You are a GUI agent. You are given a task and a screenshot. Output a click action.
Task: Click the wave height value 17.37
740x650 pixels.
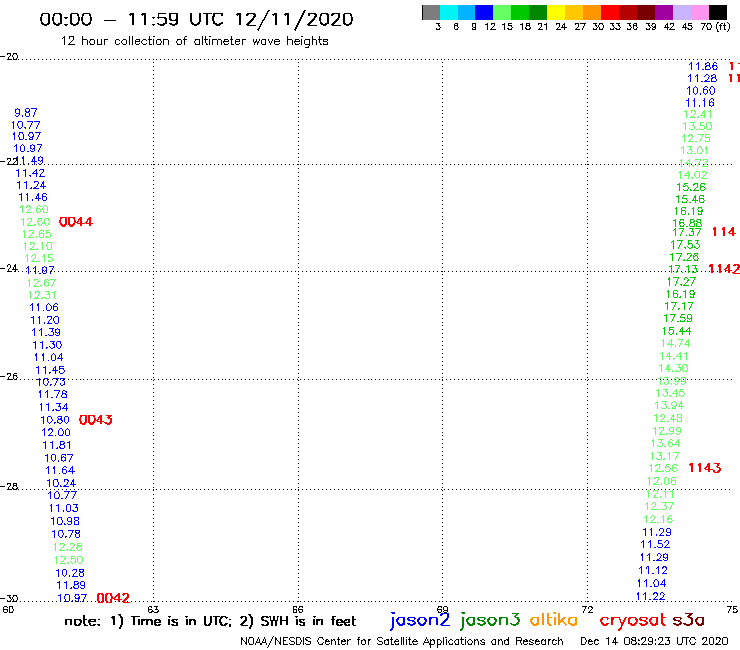click(687, 233)
